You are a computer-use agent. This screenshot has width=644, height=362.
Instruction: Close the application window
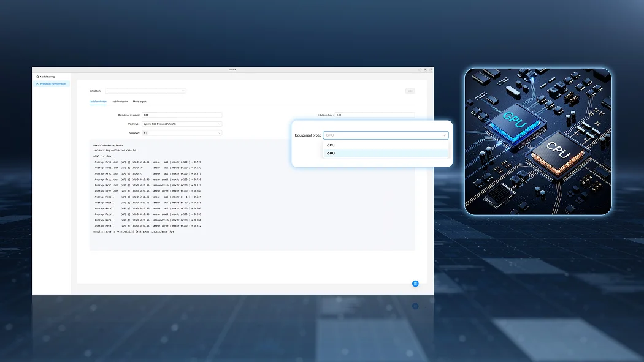coord(431,70)
